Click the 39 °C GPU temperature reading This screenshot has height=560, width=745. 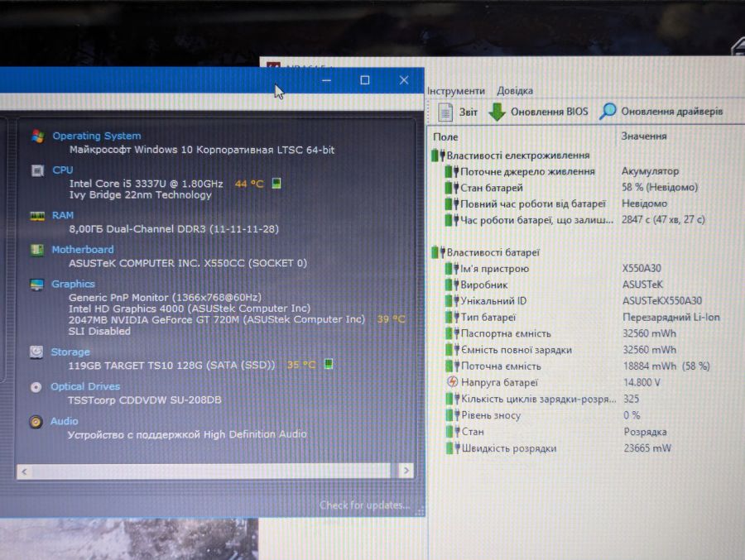[391, 319]
